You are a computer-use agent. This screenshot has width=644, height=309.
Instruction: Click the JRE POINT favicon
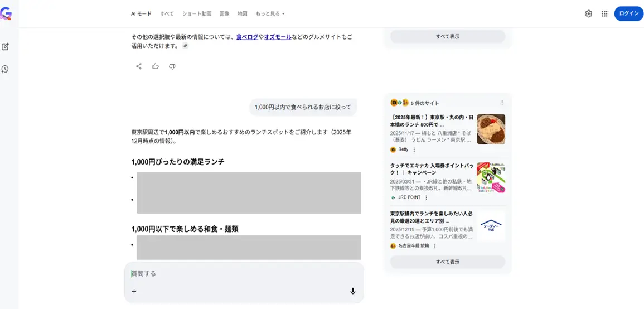393,197
